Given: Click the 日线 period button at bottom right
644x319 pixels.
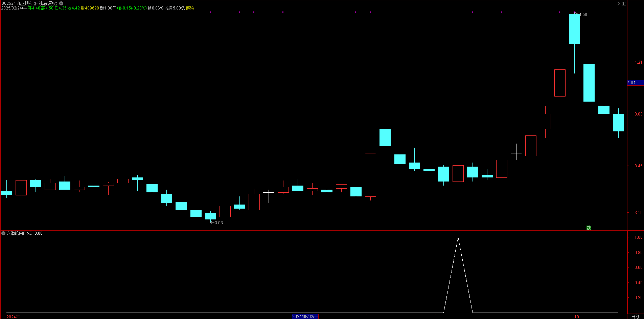Looking at the screenshot, I should coord(635,317).
